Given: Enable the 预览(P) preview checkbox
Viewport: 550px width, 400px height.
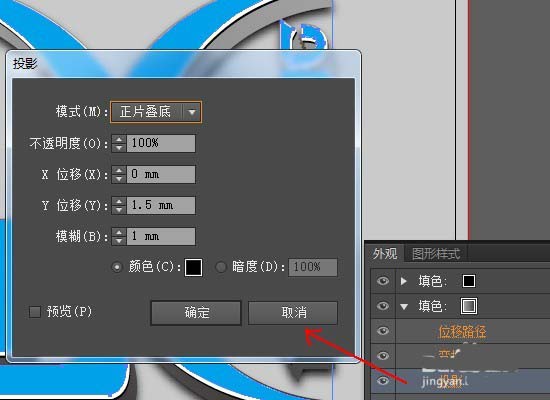Looking at the screenshot, I should point(35,312).
